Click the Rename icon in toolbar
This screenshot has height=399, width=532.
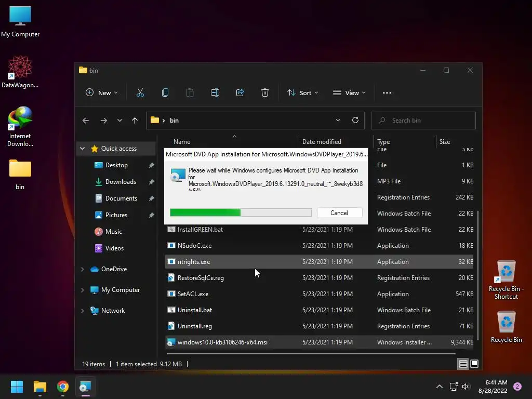coord(215,92)
